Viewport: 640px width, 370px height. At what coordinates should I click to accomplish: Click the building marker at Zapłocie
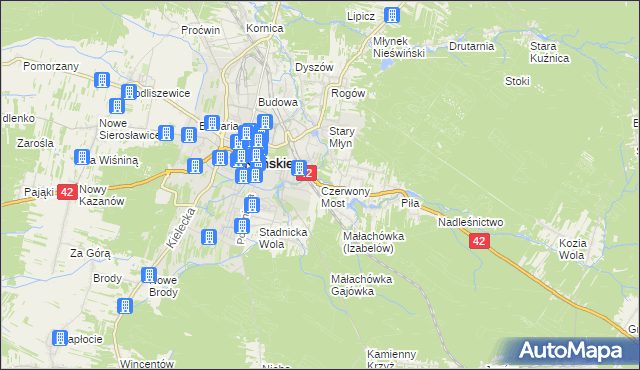point(60,338)
